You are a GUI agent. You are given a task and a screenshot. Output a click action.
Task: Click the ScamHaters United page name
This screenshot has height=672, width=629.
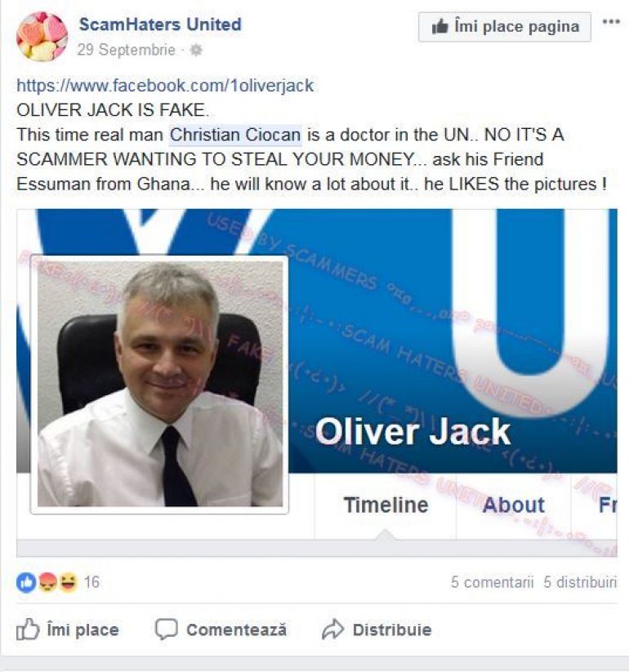pos(160,24)
